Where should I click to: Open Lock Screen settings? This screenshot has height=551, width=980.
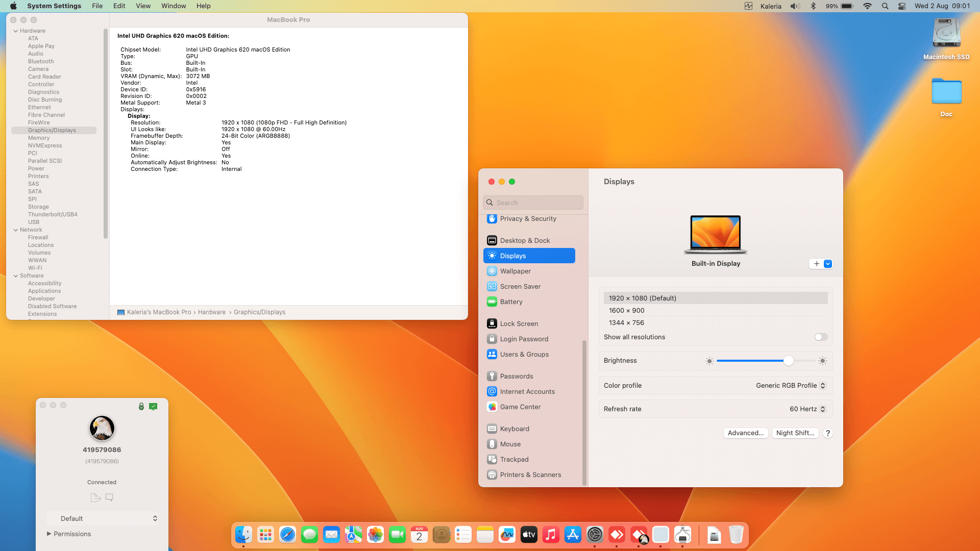(x=519, y=323)
